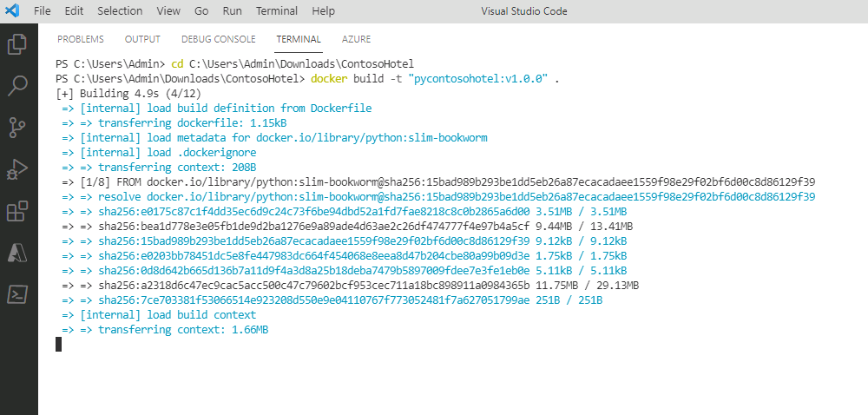Click the terminal cursor block
Viewport: 868px width, 415px height.
coord(59,344)
